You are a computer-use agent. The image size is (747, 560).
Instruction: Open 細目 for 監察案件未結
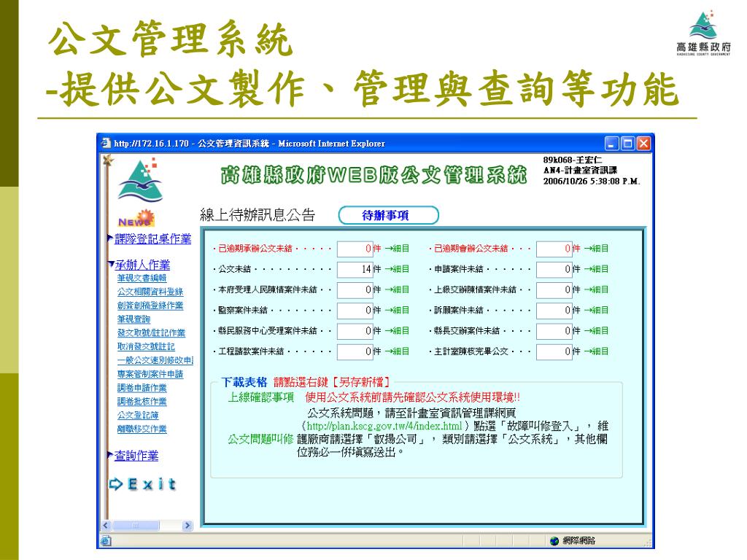coord(397,311)
